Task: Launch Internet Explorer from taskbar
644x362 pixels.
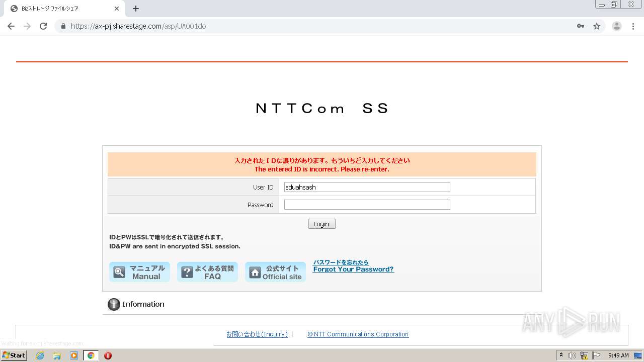Action: (40, 355)
